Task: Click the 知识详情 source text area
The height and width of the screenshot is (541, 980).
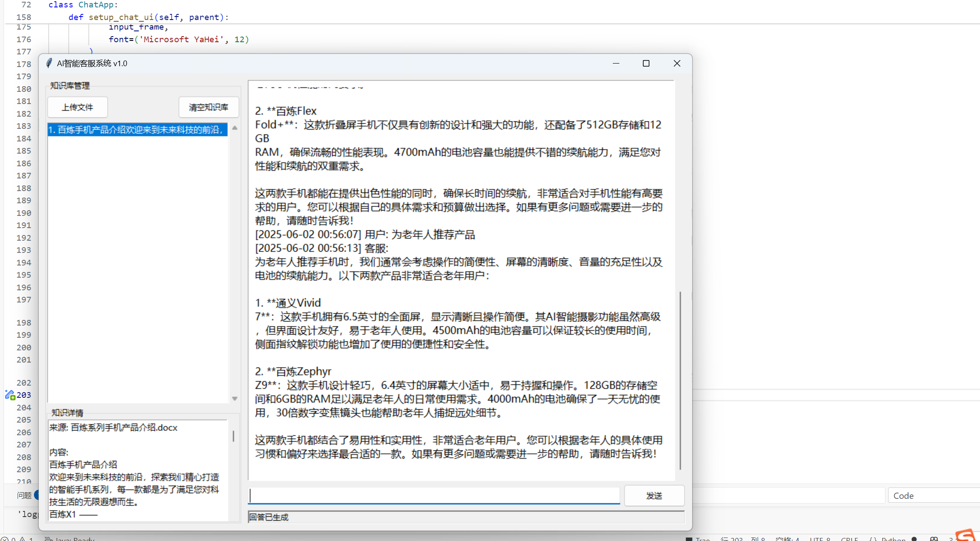Action: [137, 470]
